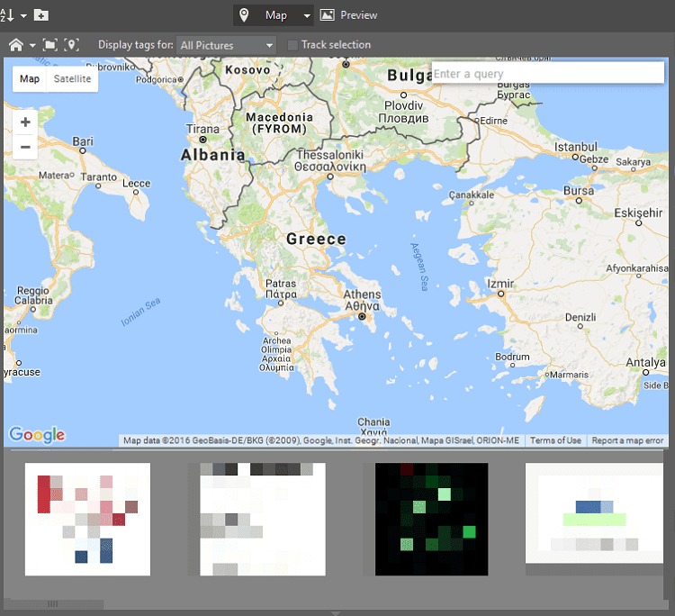Screen dimensions: 675x616
Task: Open the Display tags for All Pictures dropdown
Action: (226, 45)
